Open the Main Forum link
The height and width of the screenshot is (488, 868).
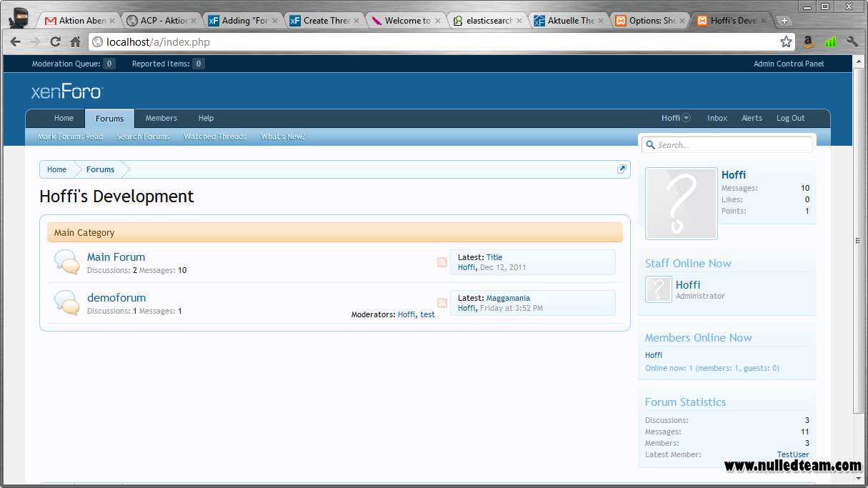click(x=116, y=257)
